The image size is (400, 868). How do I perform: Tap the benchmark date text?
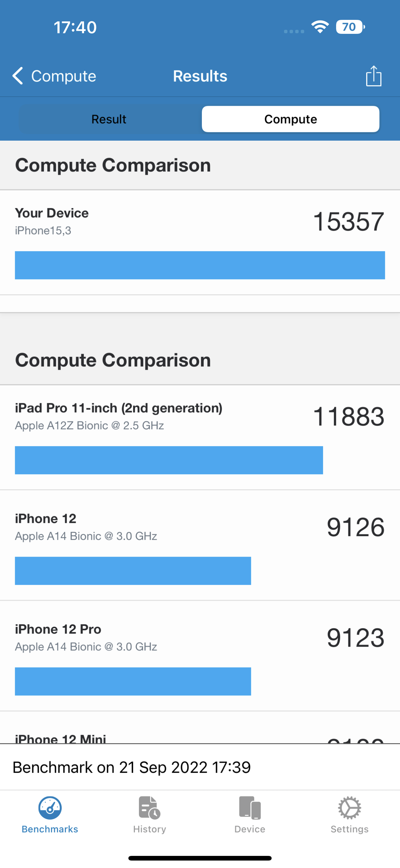click(x=132, y=767)
